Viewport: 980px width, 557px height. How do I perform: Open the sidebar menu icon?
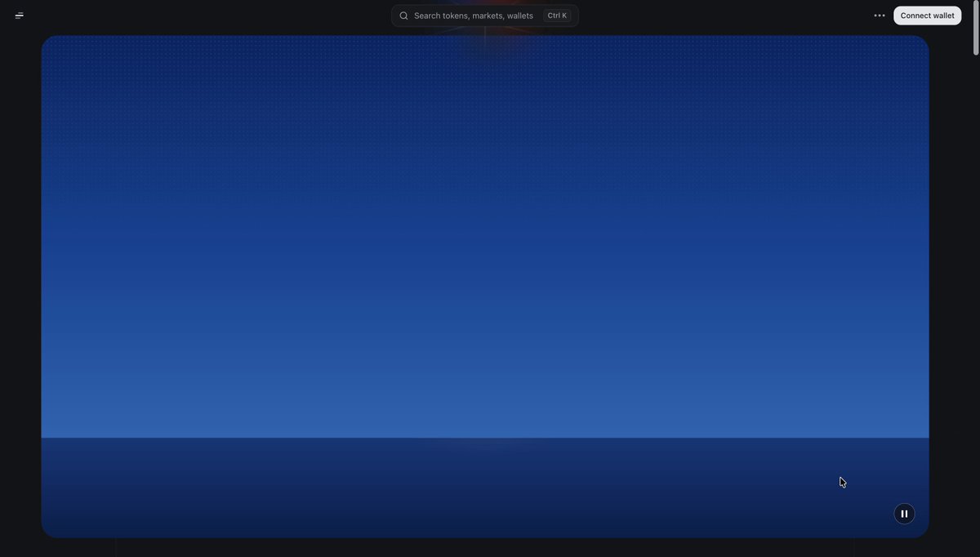pos(20,16)
